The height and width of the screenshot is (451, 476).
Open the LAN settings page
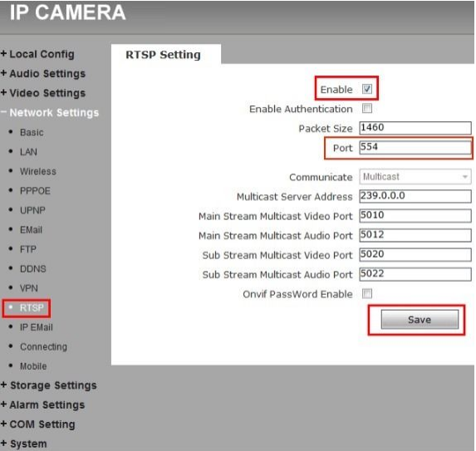(x=28, y=152)
